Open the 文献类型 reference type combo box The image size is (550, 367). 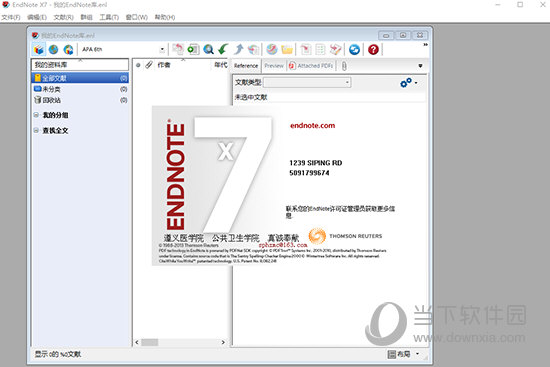point(307,82)
